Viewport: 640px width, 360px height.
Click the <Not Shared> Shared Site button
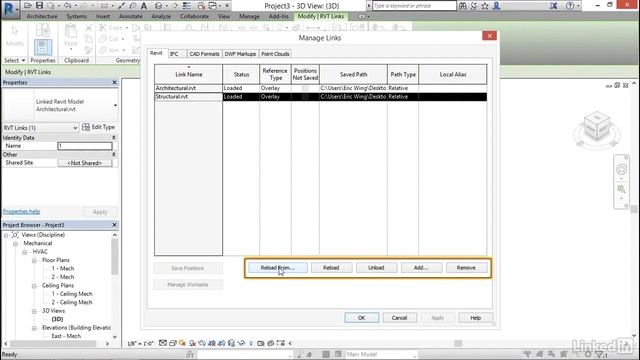[84, 163]
